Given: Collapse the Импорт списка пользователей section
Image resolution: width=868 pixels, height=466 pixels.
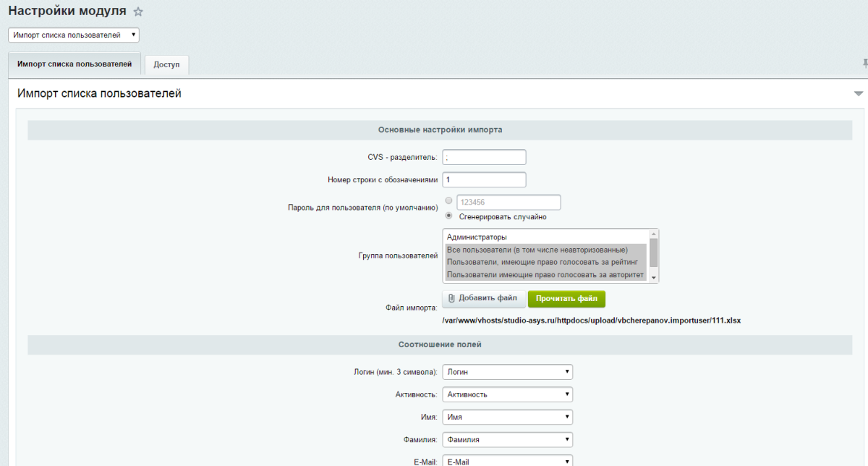Looking at the screenshot, I should [x=858, y=93].
